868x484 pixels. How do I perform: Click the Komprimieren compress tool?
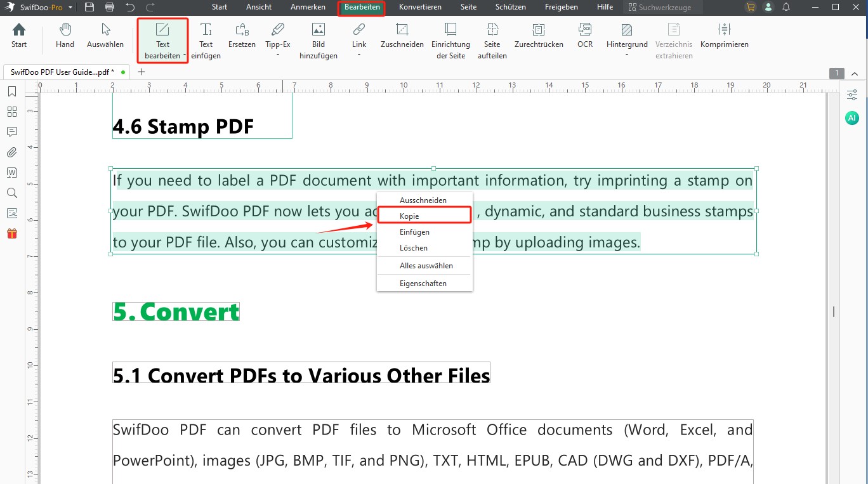[725, 36]
